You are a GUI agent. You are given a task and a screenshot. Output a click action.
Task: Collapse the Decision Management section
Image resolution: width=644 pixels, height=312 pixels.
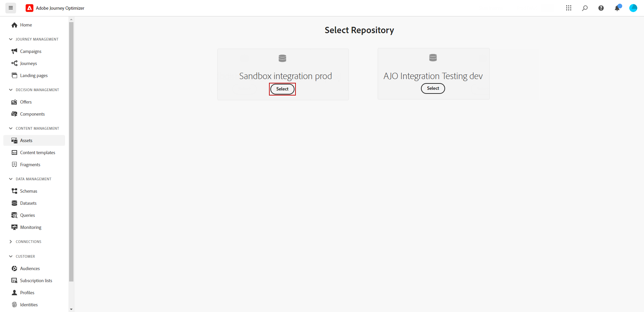click(11, 90)
